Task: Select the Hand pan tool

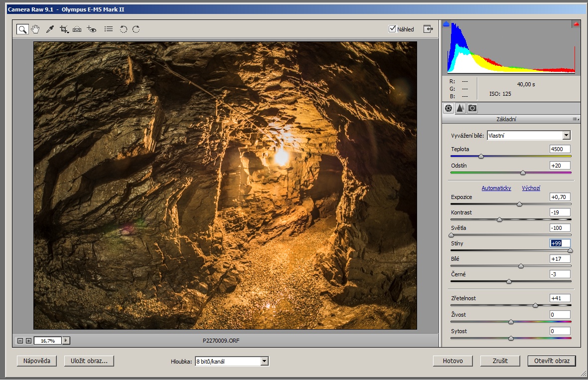Action: [35, 29]
